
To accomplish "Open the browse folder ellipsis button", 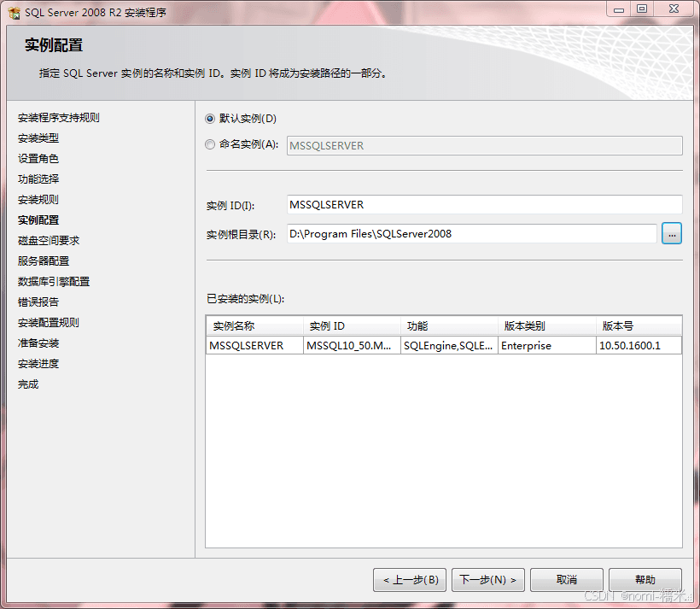I will tap(672, 234).
